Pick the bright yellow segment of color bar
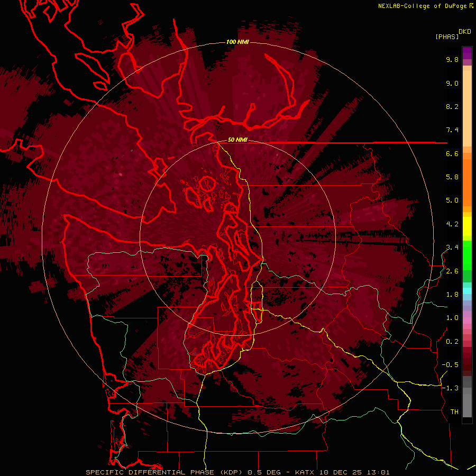 coord(467,226)
